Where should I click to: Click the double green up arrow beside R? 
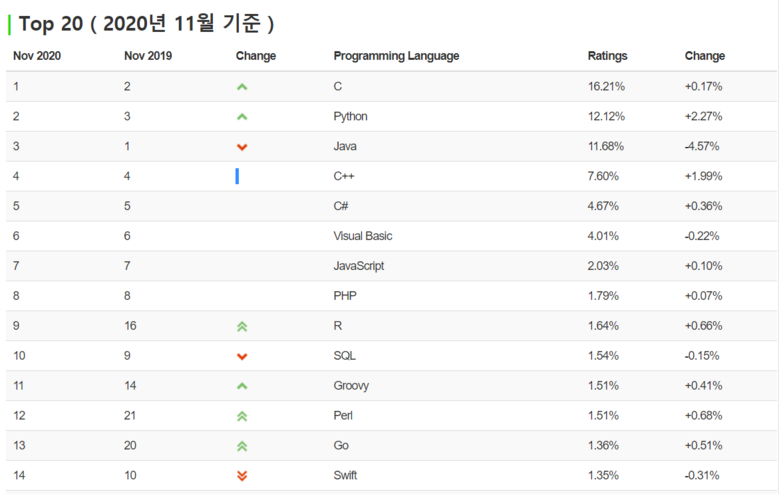pos(242,327)
